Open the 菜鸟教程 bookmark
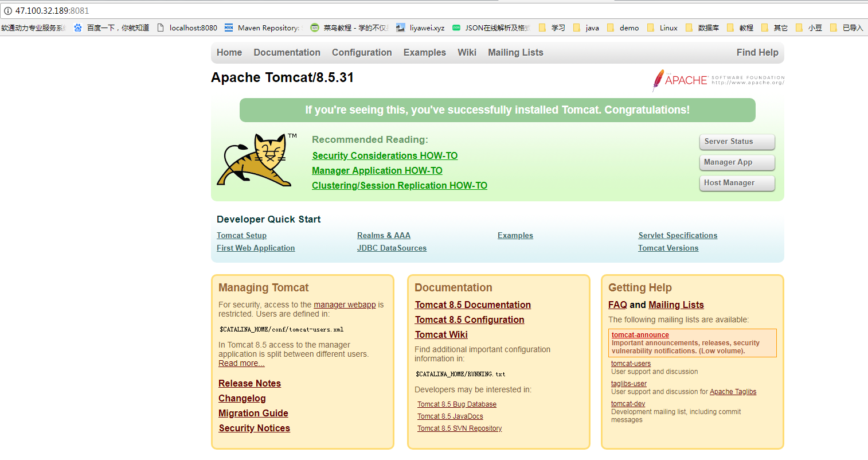 point(349,28)
